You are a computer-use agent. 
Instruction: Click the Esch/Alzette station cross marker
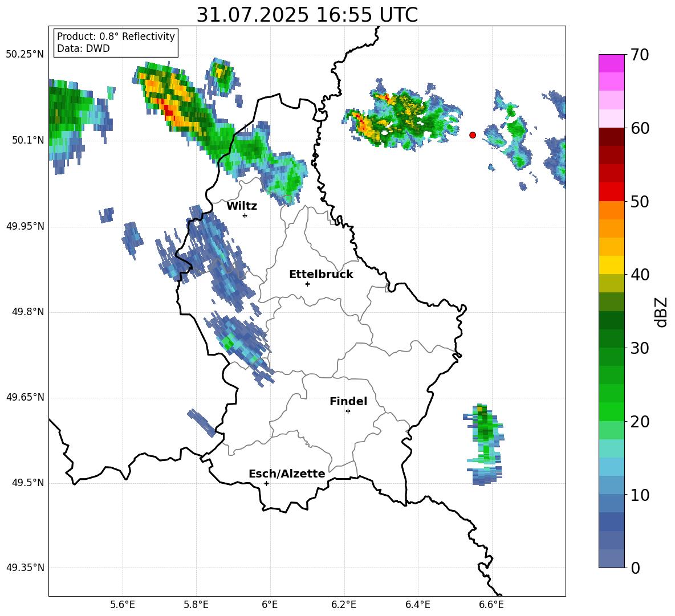click(266, 483)
